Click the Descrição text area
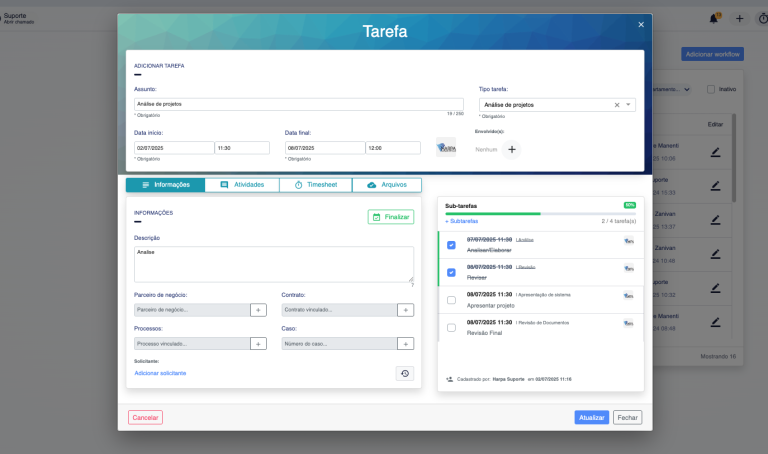768x454 pixels. [x=274, y=264]
